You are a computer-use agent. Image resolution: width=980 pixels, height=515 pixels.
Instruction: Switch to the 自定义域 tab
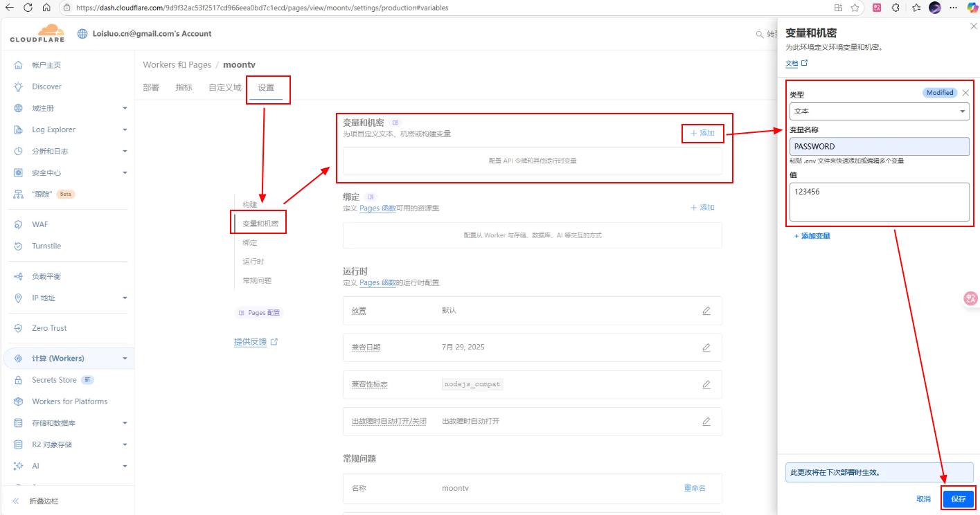pyautogui.click(x=225, y=88)
